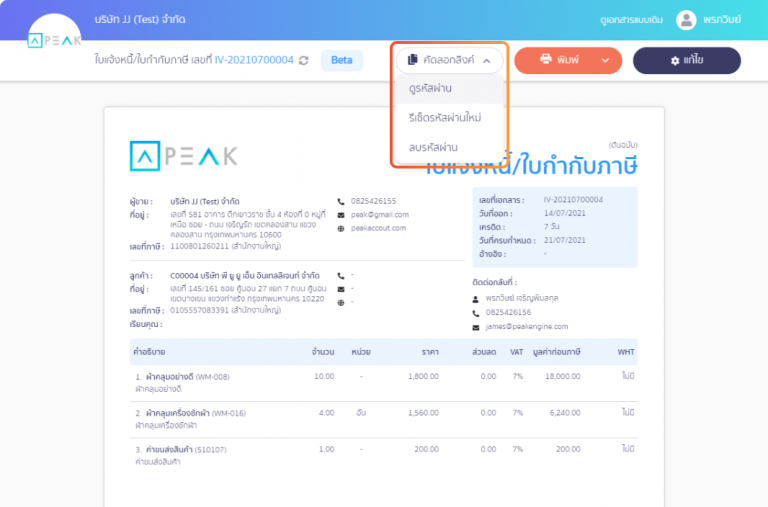
Task: Click item row ผ้าคลุมอย่างดี (WM-008)
Action: click(384, 383)
